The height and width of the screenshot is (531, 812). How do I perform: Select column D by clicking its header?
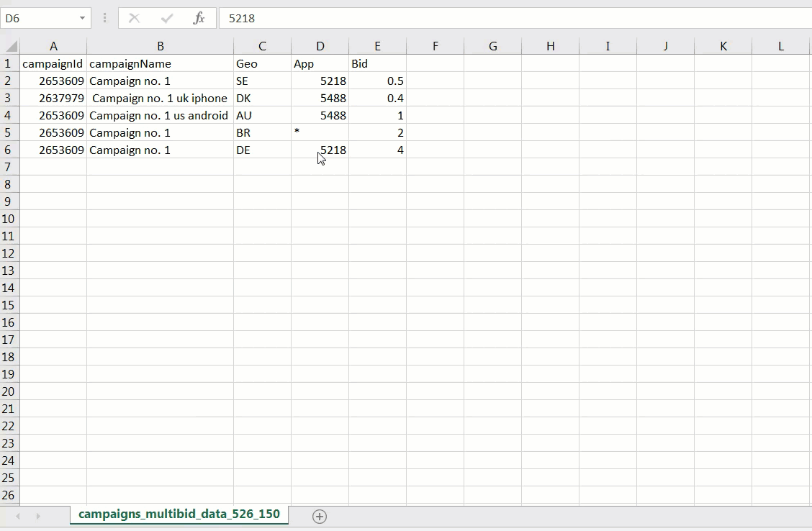coord(320,46)
